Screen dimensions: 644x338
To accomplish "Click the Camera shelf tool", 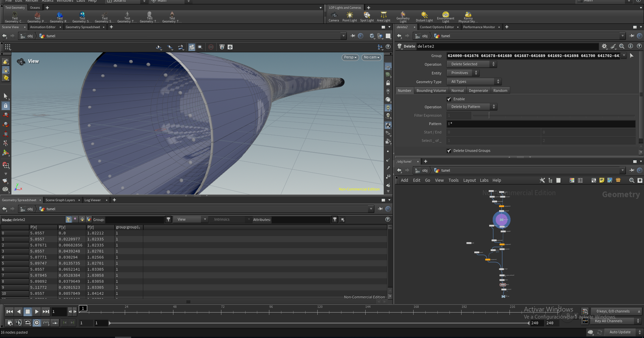I will click(x=334, y=17).
